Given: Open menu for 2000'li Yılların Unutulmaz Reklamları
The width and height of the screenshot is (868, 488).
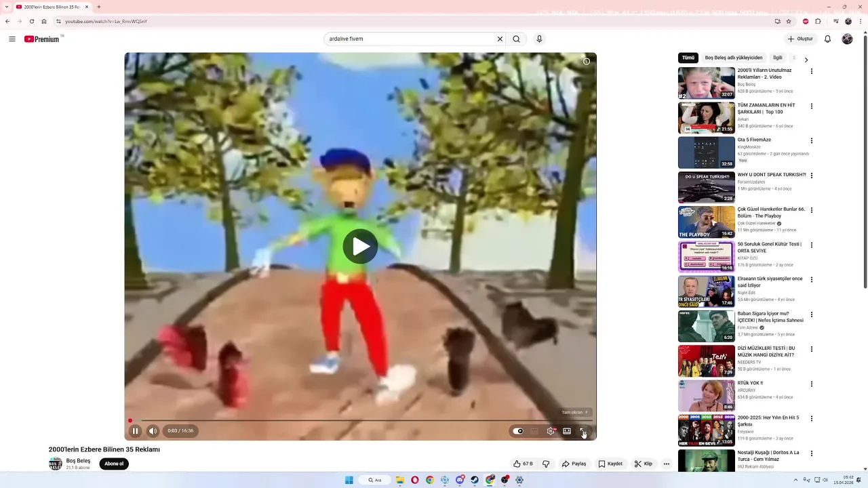Looking at the screenshot, I should coord(811,71).
